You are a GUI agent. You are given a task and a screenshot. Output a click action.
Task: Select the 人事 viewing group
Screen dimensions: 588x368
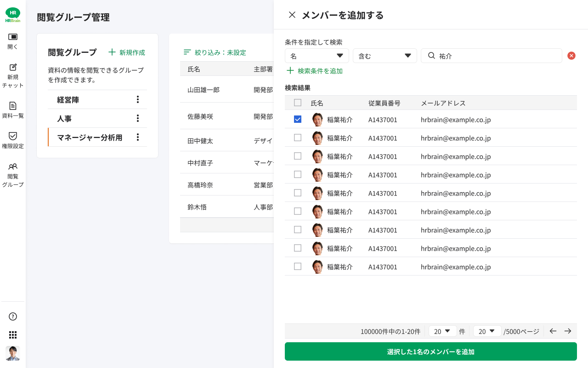pyautogui.click(x=64, y=119)
